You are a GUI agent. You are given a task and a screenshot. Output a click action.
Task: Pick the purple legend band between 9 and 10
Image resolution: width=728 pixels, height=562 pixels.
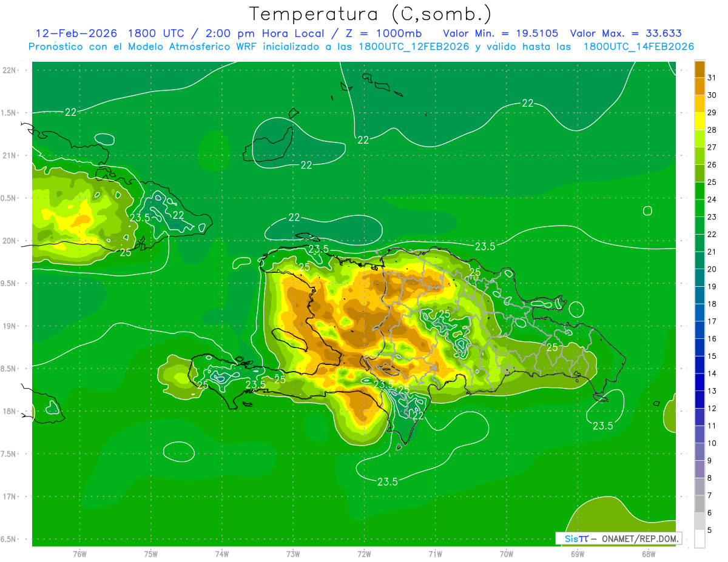coord(699,452)
